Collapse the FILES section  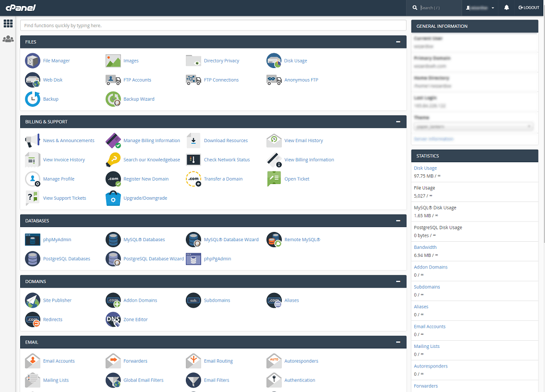(x=398, y=42)
